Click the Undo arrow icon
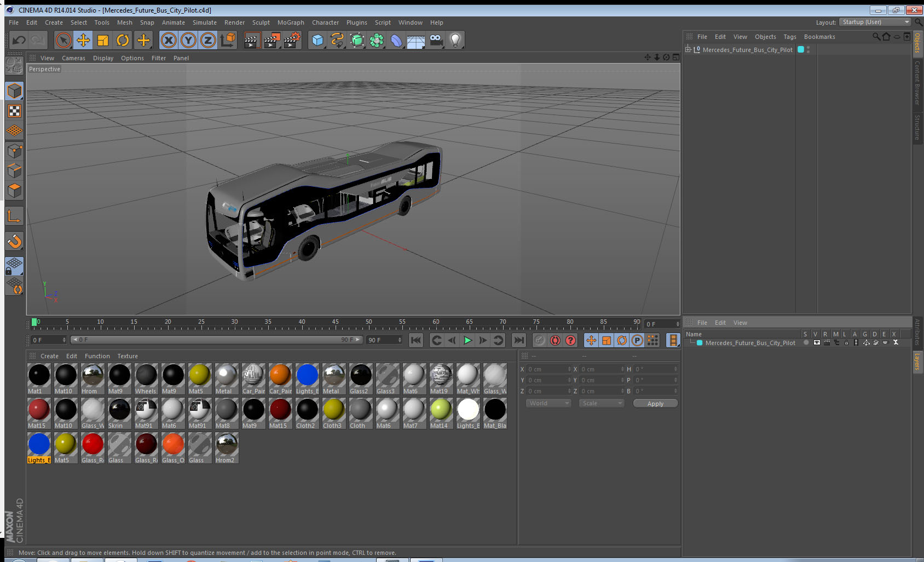The image size is (924, 562). coord(19,40)
